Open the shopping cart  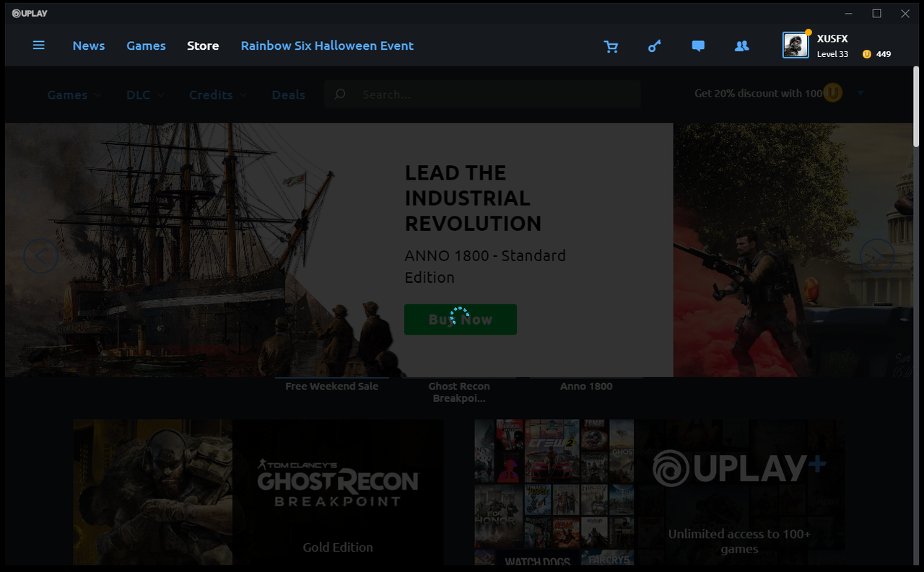611,46
